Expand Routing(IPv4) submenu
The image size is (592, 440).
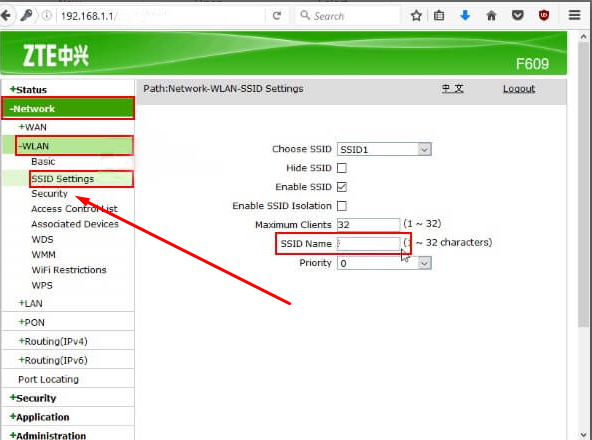[53, 341]
